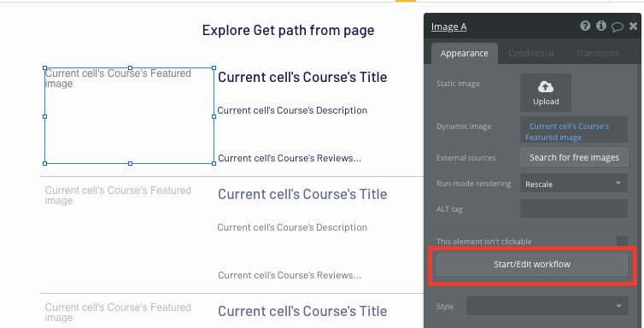The image size is (644, 328).
Task: Open the help question mark icon
Action: point(585,26)
